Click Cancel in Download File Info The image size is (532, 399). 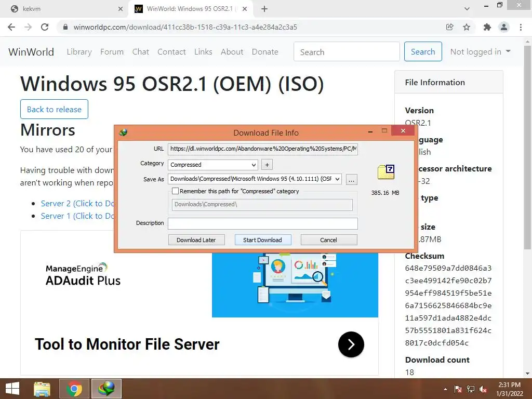point(328,240)
